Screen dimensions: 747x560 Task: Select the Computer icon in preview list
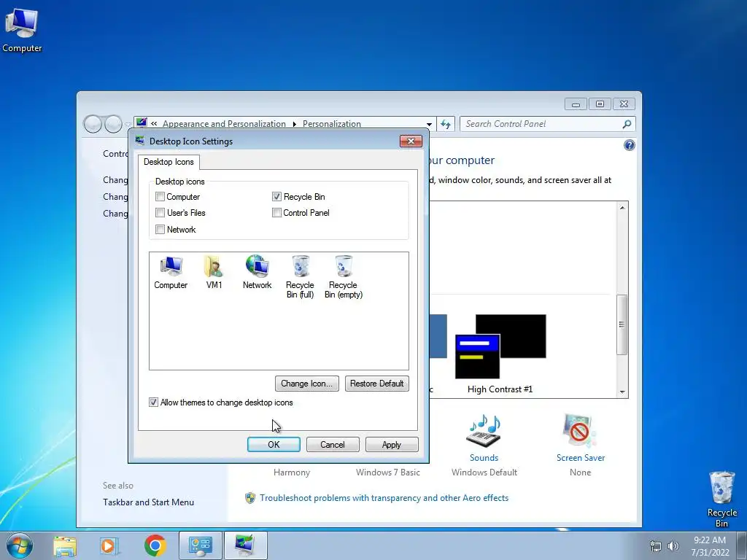(x=171, y=273)
